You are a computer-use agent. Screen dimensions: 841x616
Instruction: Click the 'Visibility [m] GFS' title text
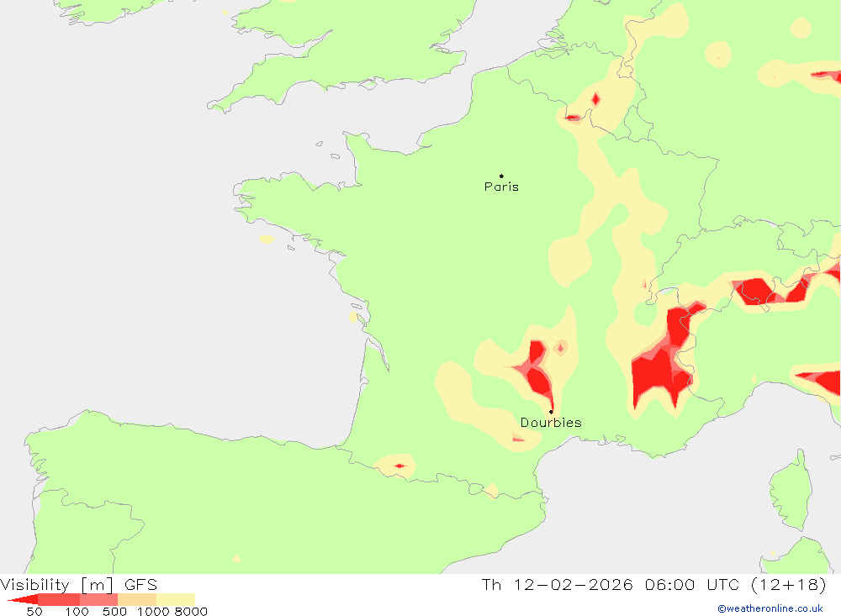[x=79, y=584]
